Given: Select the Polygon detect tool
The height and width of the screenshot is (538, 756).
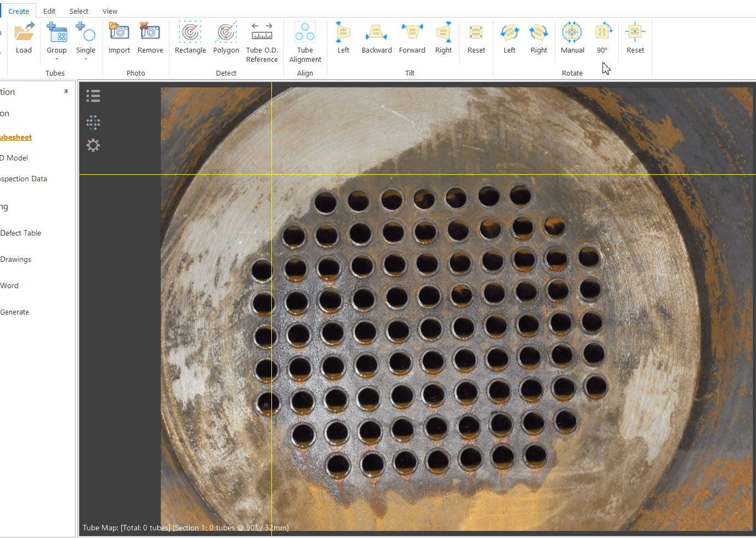Looking at the screenshot, I should coord(226,38).
